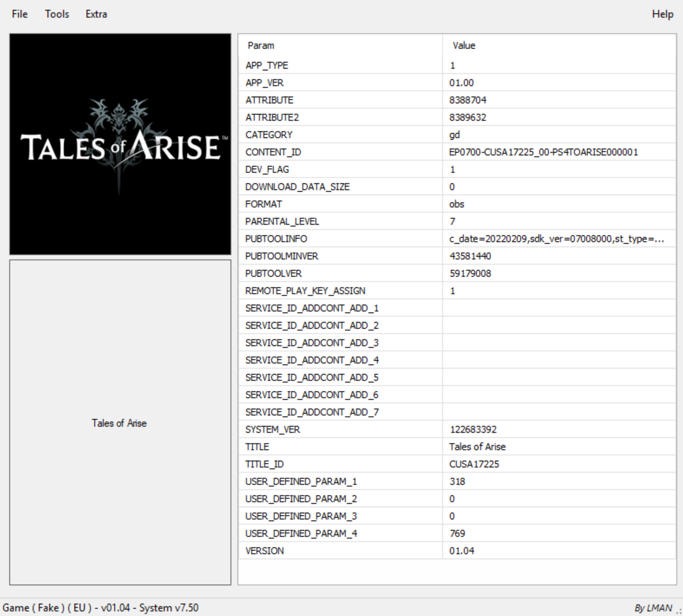This screenshot has height=616, width=683.
Task: Click the APP_VER value 01.00
Action: tap(462, 83)
